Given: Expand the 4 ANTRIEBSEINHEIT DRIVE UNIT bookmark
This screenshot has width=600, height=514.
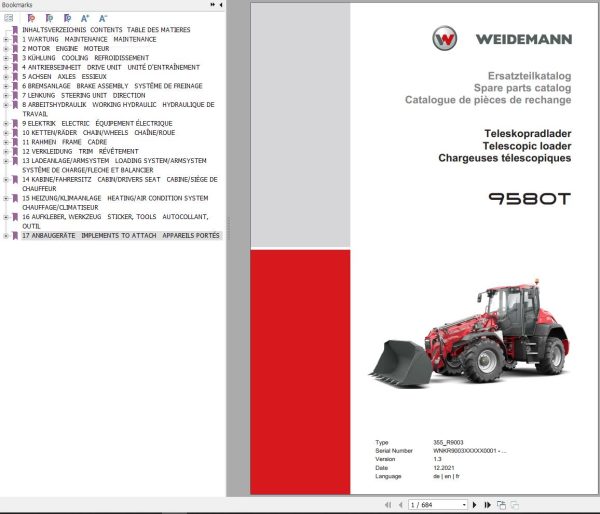Looking at the screenshot, I should pyautogui.click(x=6, y=67).
